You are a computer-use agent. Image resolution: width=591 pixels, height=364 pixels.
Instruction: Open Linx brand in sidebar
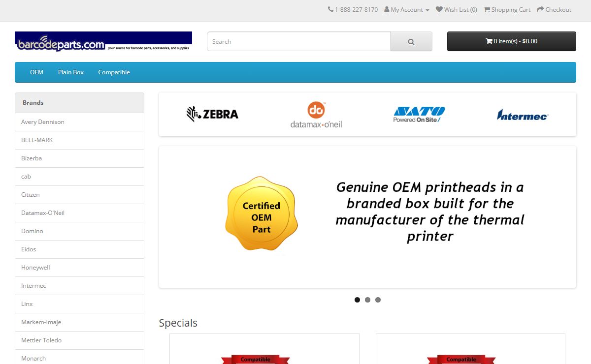pos(79,304)
